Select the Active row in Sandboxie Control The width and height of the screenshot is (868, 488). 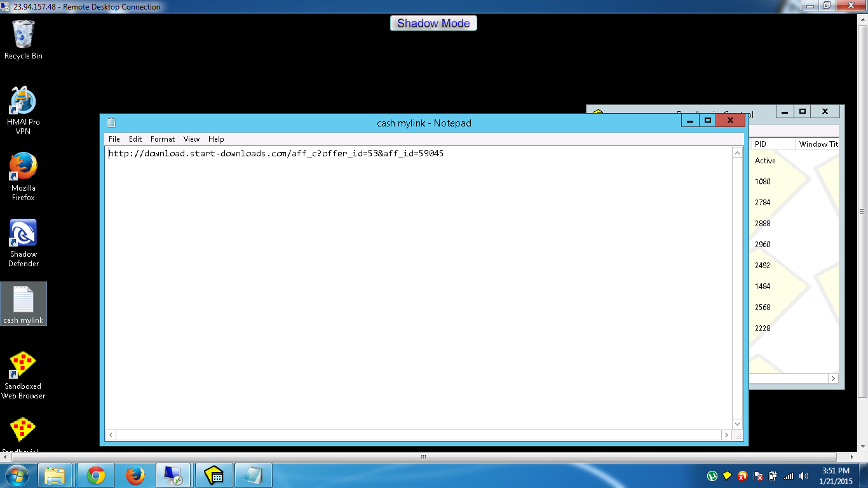765,161
